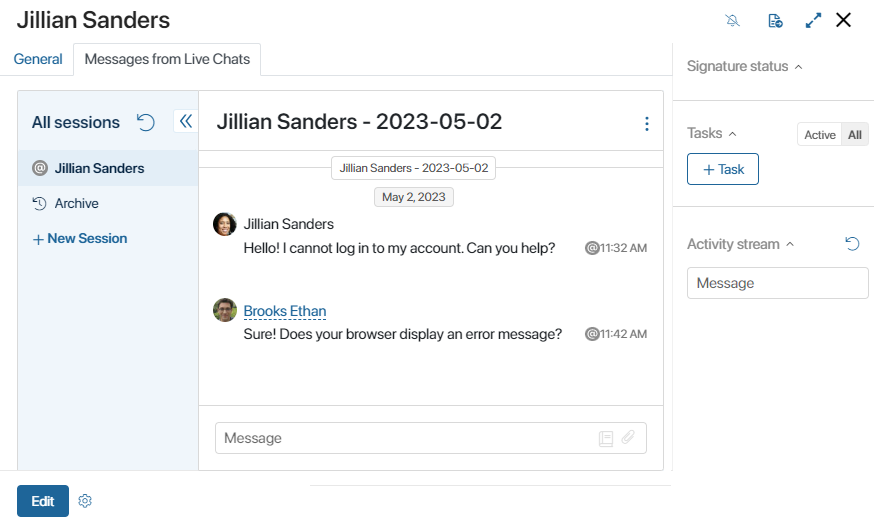Screen dimensions: 874x529
Task: Mute notifications with the crossed bell icon
Action: (732, 21)
